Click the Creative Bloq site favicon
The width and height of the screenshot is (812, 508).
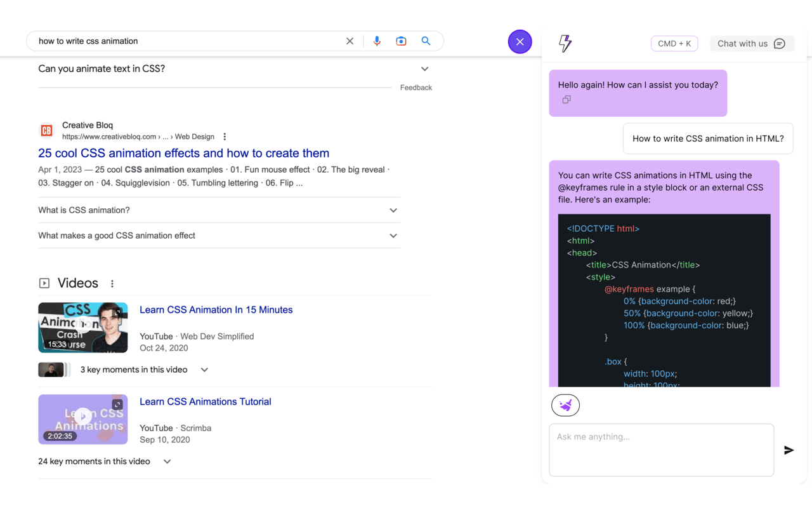(46, 131)
